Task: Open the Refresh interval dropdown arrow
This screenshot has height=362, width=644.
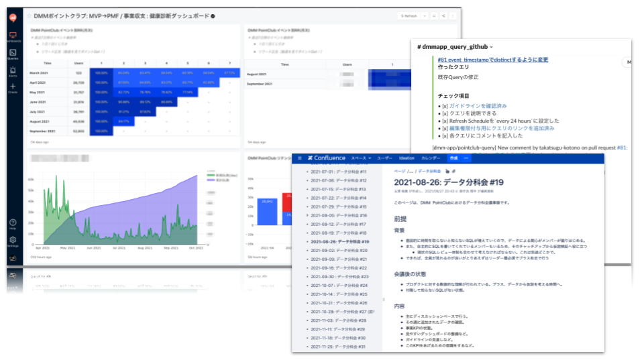Action: 425,16
